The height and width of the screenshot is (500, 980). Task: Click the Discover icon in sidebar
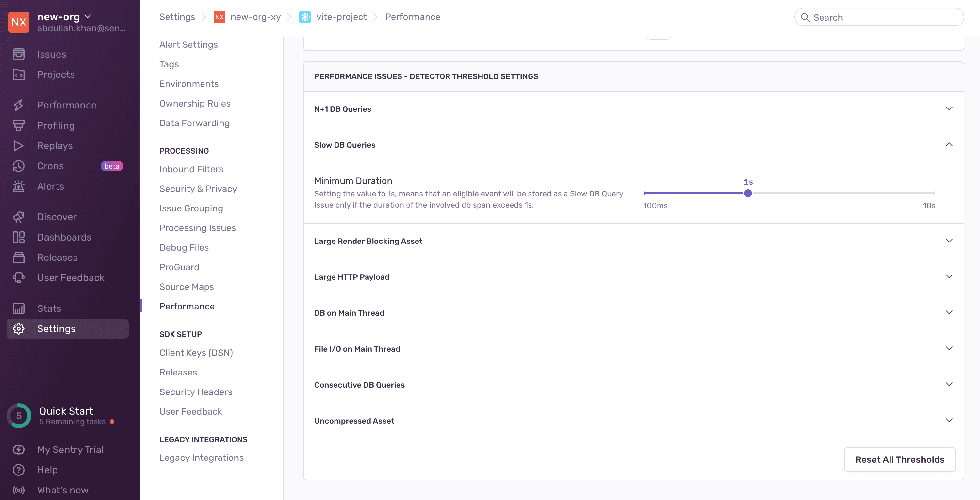[19, 217]
